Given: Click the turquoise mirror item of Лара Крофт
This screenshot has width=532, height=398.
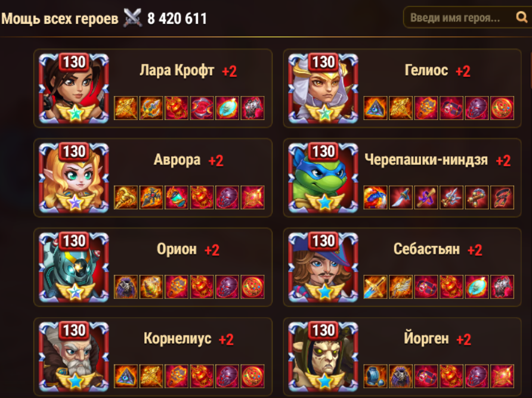Looking at the screenshot, I should 227,108.
